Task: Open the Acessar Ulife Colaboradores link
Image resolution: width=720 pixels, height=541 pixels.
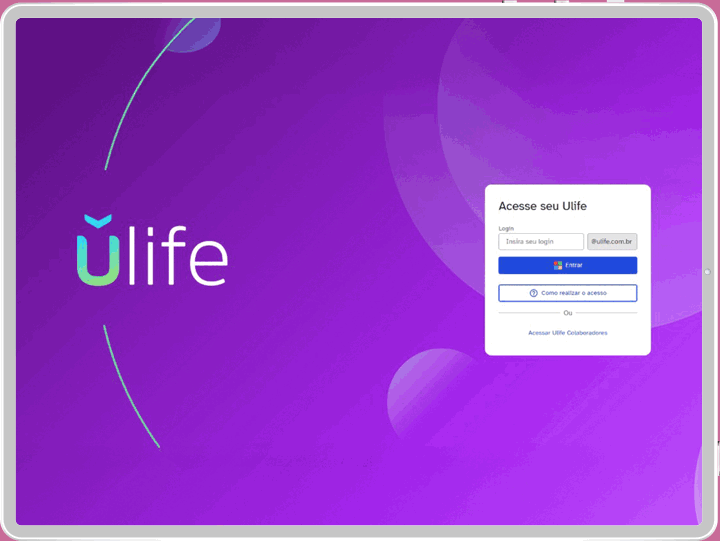Action: (x=568, y=333)
